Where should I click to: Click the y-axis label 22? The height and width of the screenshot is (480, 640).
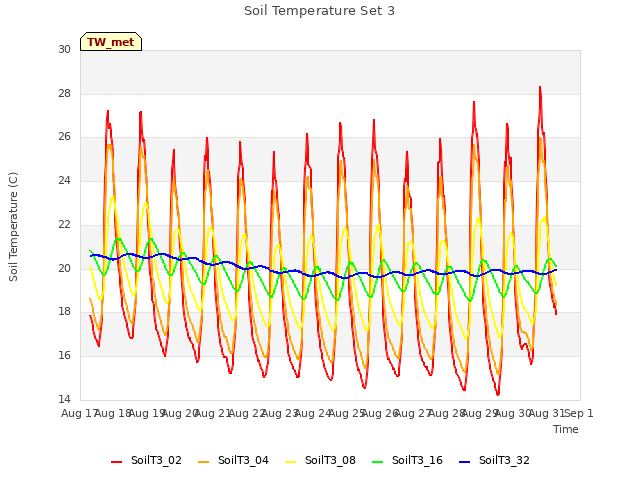coord(64,224)
